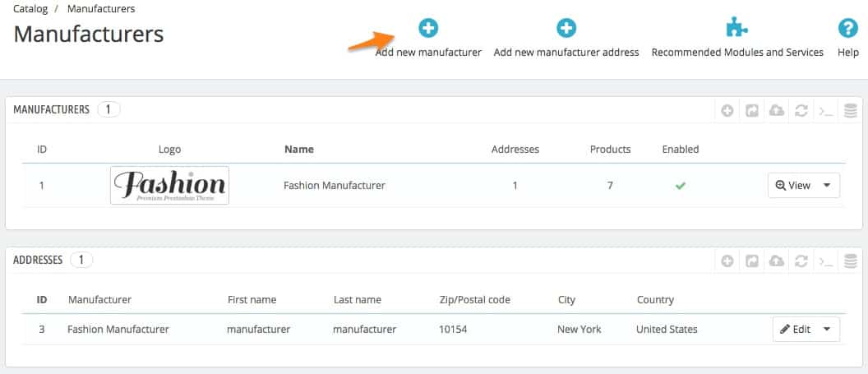The height and width of the screenshot is (374, 868).
Task: Click the Add new manufacturer address icon
Action: (566, 28)
